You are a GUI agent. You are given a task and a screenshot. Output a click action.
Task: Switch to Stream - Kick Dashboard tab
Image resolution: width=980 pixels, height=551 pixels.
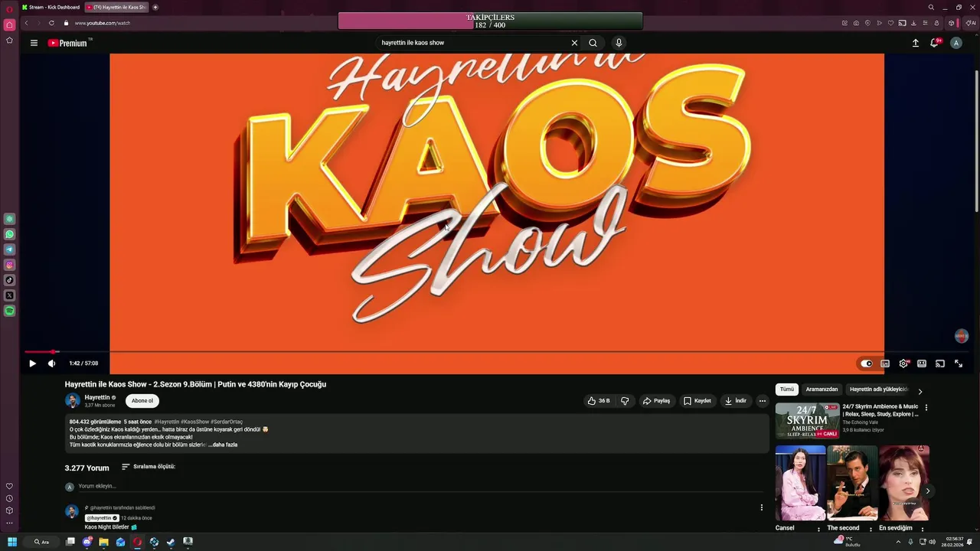(x=51, y=7)
